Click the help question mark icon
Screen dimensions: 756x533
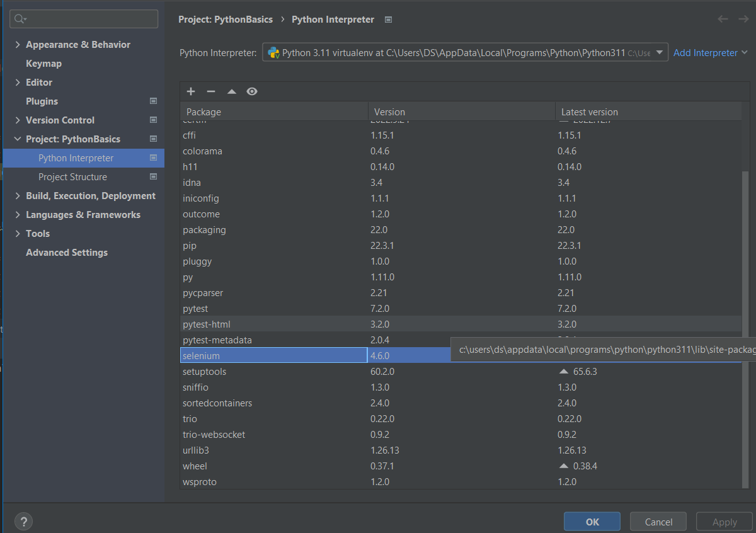pos(23,522)
